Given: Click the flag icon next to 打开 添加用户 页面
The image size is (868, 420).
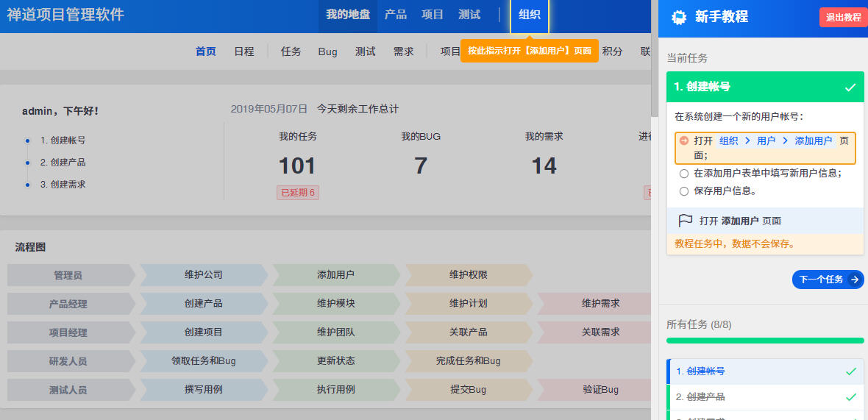Looking at the screenshot, I should (x=686, y=220).
